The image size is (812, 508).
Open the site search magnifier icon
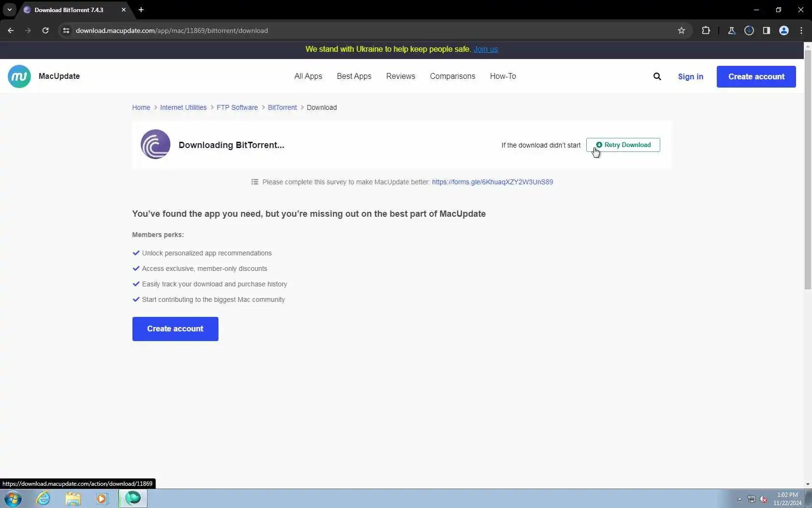tap(657, 76)
